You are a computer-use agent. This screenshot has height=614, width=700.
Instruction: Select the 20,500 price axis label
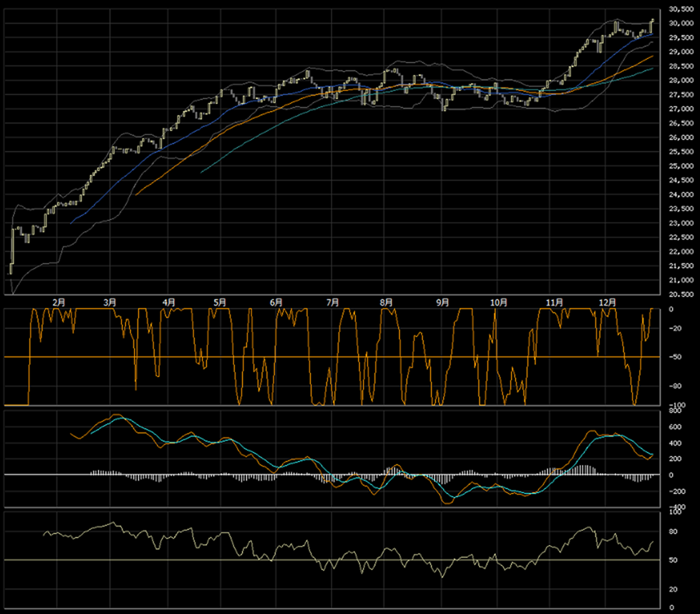tap(681, 294)
